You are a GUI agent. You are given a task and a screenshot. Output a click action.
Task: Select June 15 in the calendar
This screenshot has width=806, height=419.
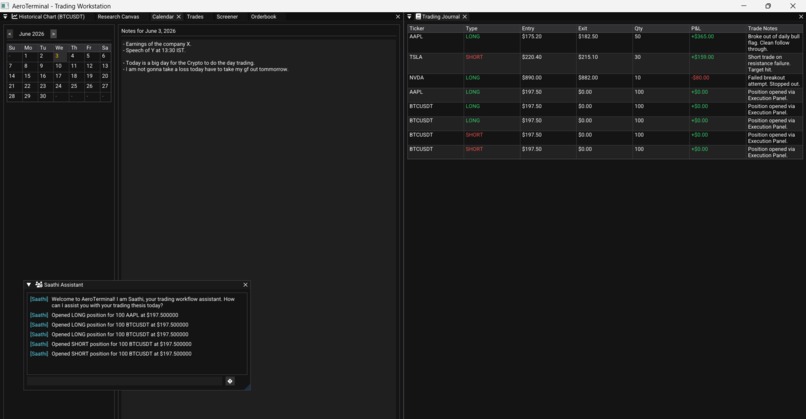click(x=27, y=76)
